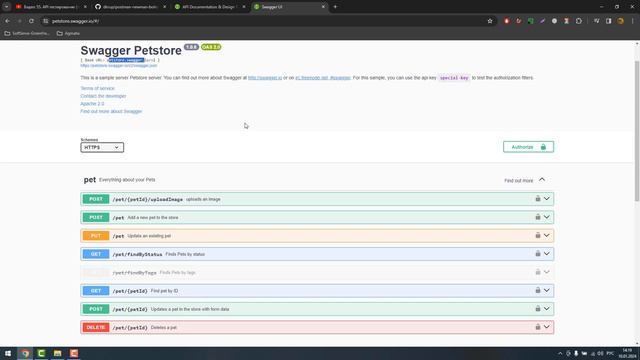640x360 pixels.
Task: Click the OAS 2.0 version badge
Action: pyautogui.click(x=211, y=47)
